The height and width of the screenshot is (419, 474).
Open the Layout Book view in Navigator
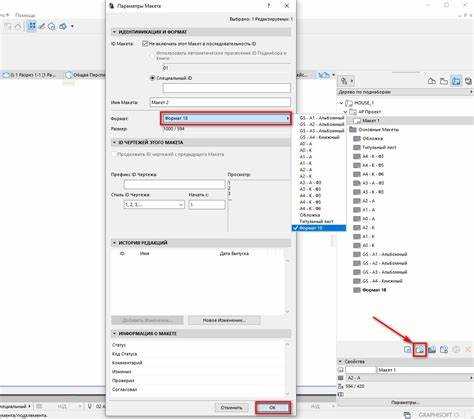click(456, 81)
